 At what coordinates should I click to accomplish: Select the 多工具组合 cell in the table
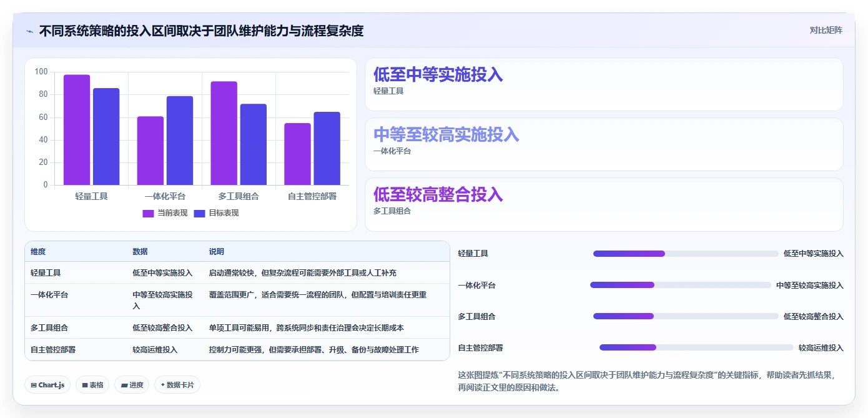point(49,328)
